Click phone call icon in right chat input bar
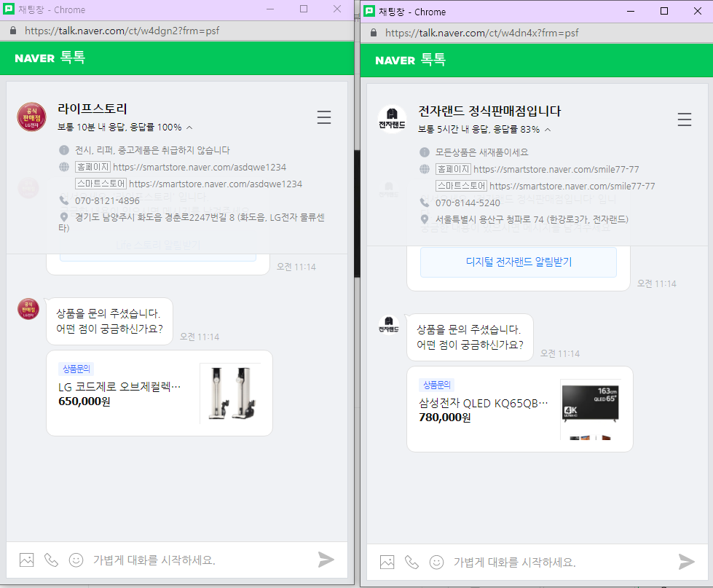Screen dimensions: 713x588 click(411, 562)
